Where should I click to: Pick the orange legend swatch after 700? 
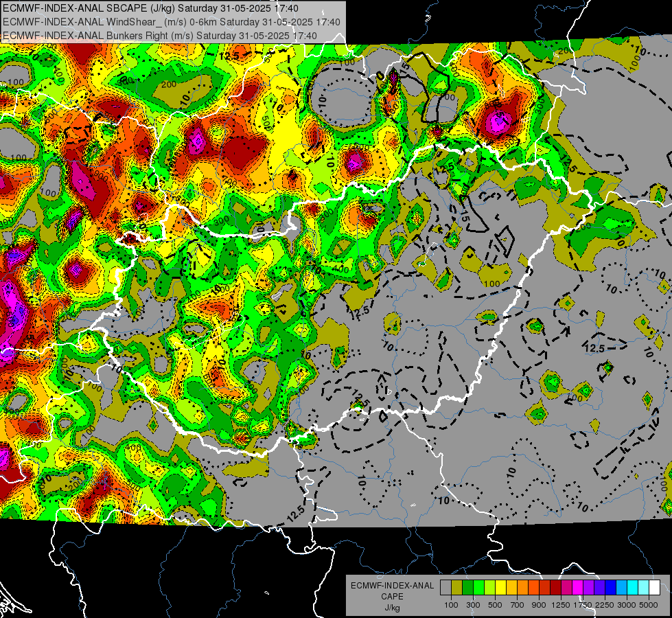pos(522,588)
